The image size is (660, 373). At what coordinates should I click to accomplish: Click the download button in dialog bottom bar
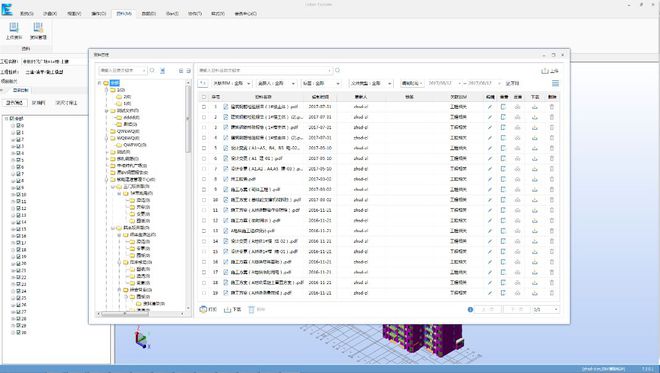(232, 309)
